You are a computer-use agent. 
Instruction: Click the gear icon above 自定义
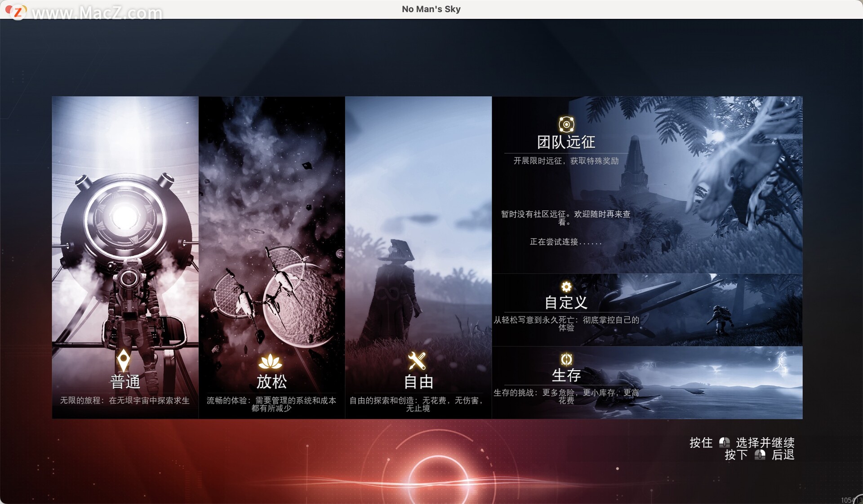(x=566, y=286)
